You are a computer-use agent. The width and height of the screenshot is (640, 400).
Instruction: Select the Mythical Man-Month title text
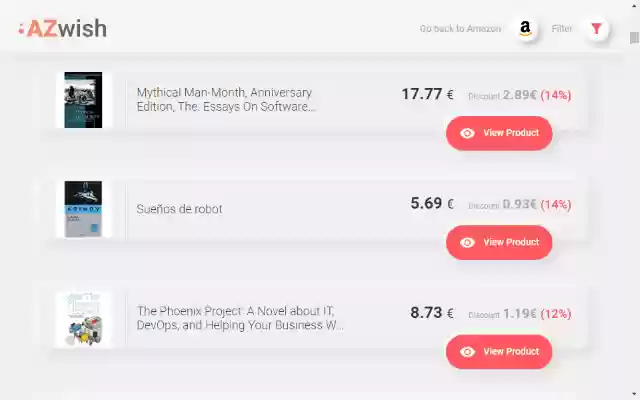coord(226,99)
